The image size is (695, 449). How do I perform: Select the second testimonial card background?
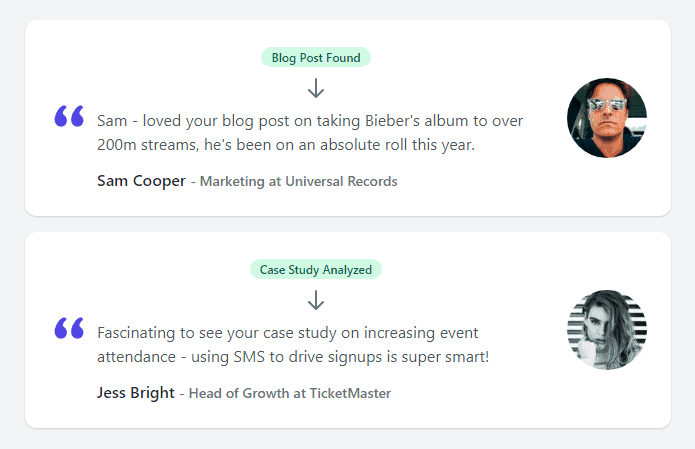348,330
